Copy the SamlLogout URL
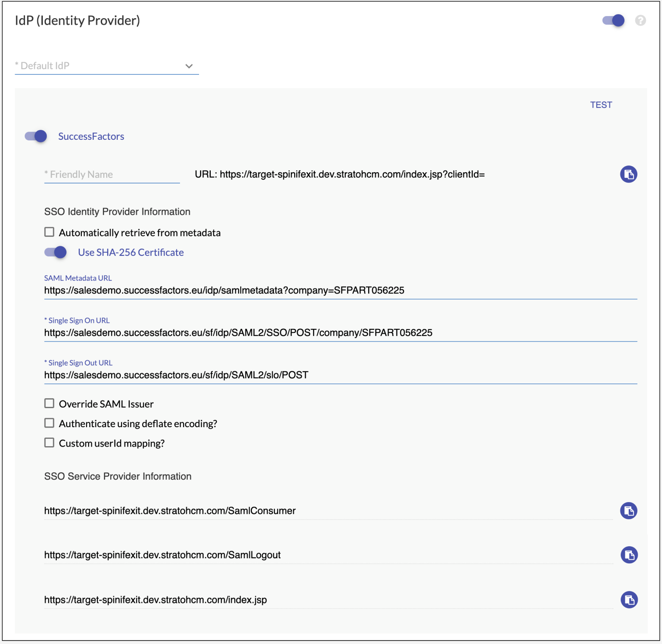662x644 pixels. click(x=629, y=555)
